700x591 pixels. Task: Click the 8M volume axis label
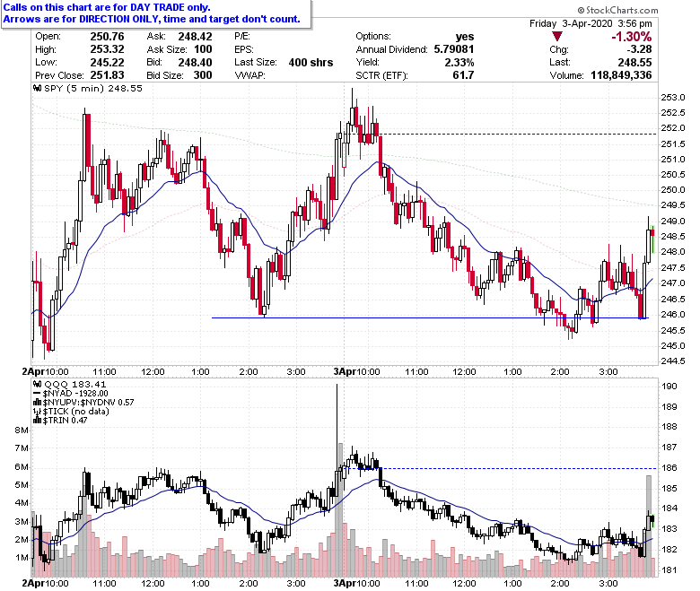[x=22, y=430]
